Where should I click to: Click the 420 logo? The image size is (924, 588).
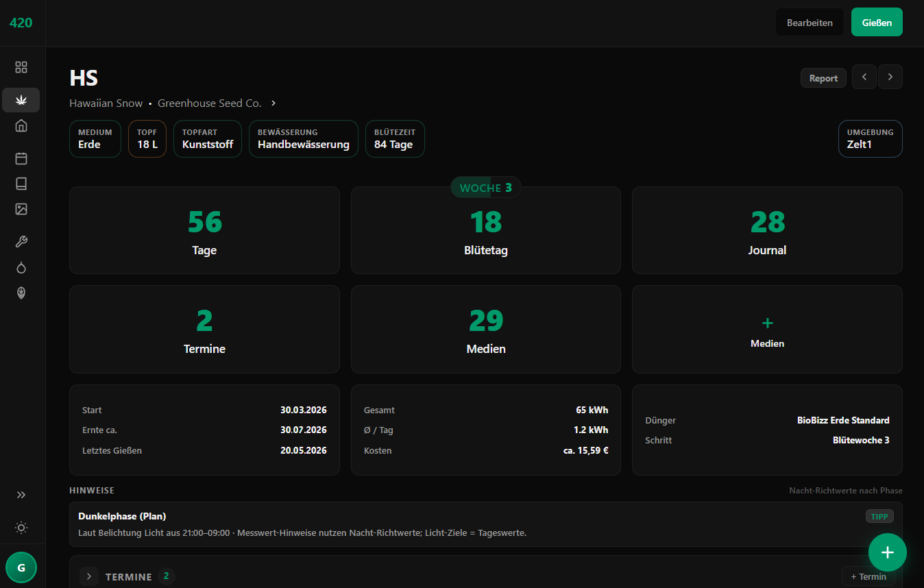[x=21, y=23]
